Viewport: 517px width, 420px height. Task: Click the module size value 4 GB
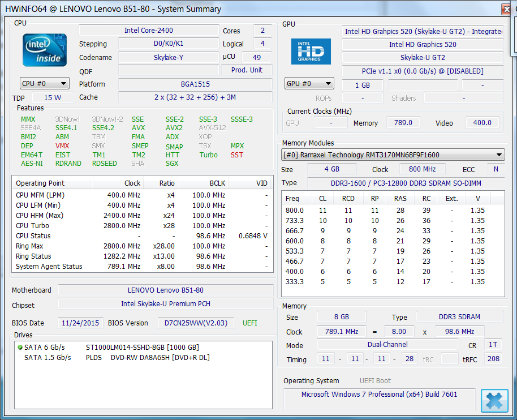[331, 169]
